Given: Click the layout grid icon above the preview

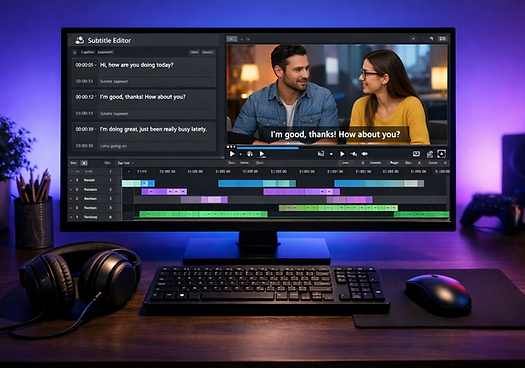Looking at the screenshot, I should coord(442,39).
